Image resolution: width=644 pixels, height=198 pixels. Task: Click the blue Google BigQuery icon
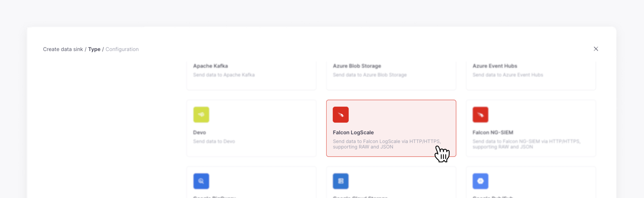(x=201, y=181)
